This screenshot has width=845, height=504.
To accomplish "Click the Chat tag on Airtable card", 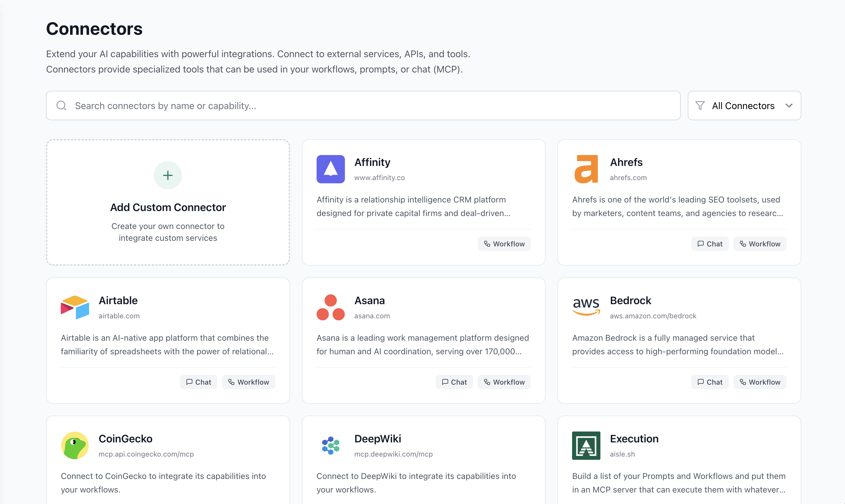I will (x=198, y=382).
